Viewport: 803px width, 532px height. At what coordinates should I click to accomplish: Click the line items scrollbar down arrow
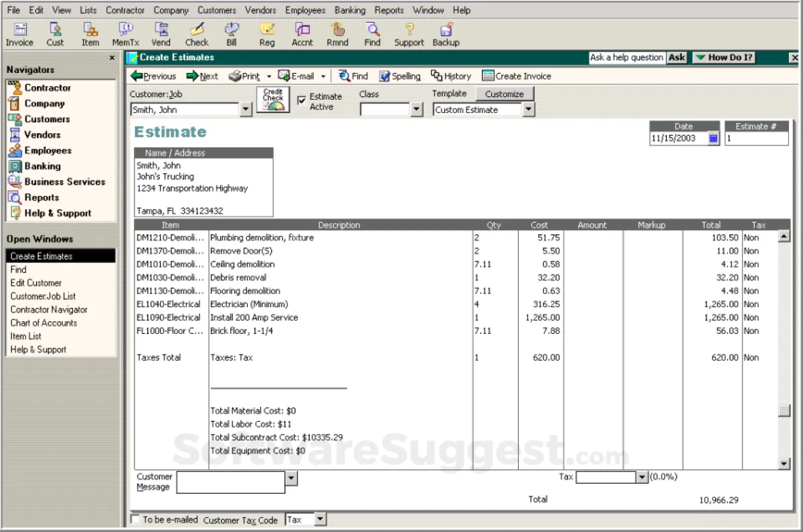point(784,463)
